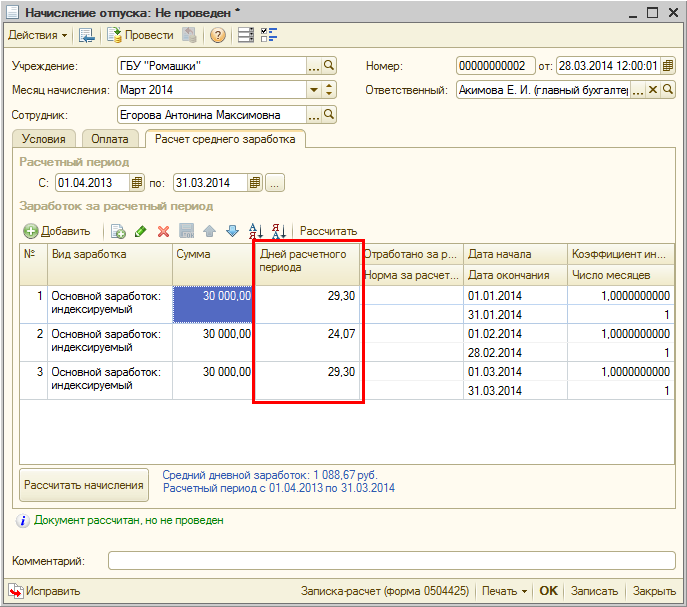Sort ascending with the A-Z icon
This screenshot has height=607, width=687.
[256, 231]
